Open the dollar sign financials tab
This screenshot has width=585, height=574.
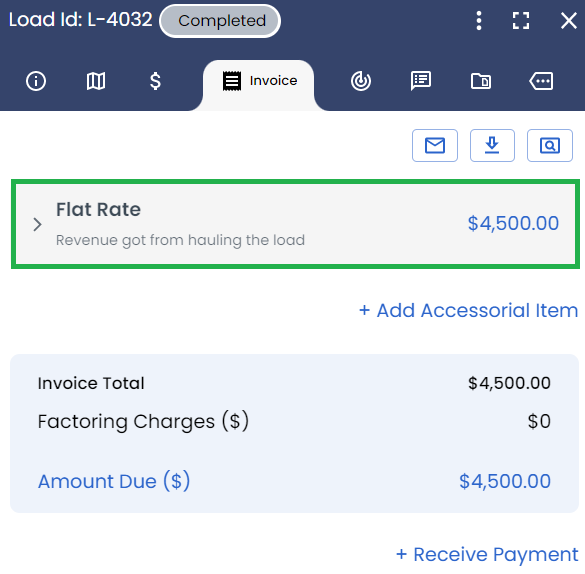tap(155, 81)
